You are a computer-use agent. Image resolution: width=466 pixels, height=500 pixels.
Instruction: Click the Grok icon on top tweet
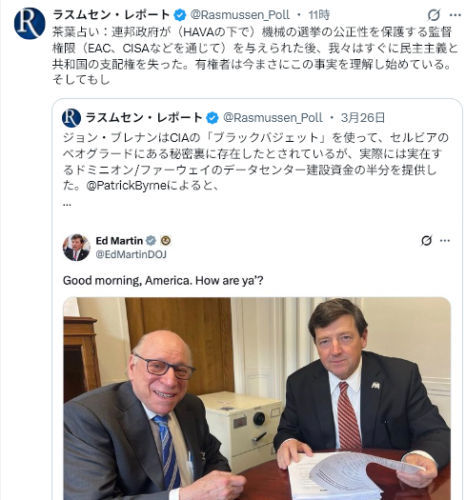[434, 15]
